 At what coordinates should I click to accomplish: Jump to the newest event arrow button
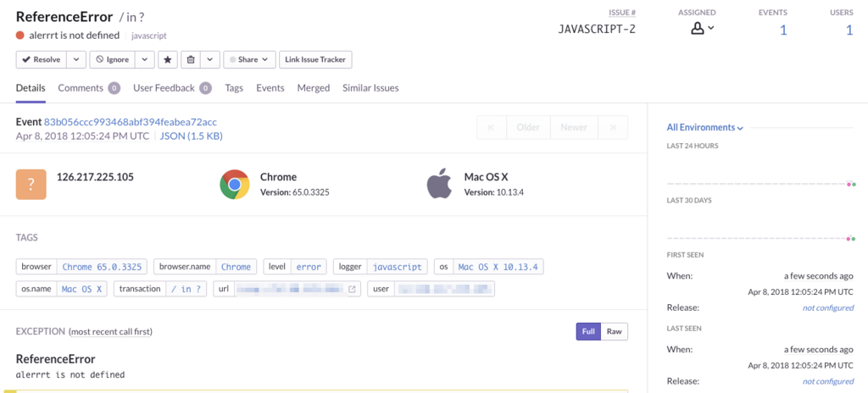613,127
